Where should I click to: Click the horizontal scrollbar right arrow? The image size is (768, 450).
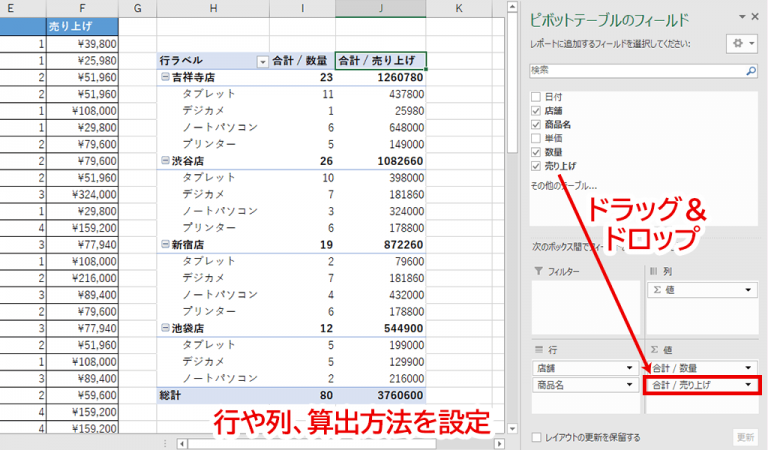499,444
